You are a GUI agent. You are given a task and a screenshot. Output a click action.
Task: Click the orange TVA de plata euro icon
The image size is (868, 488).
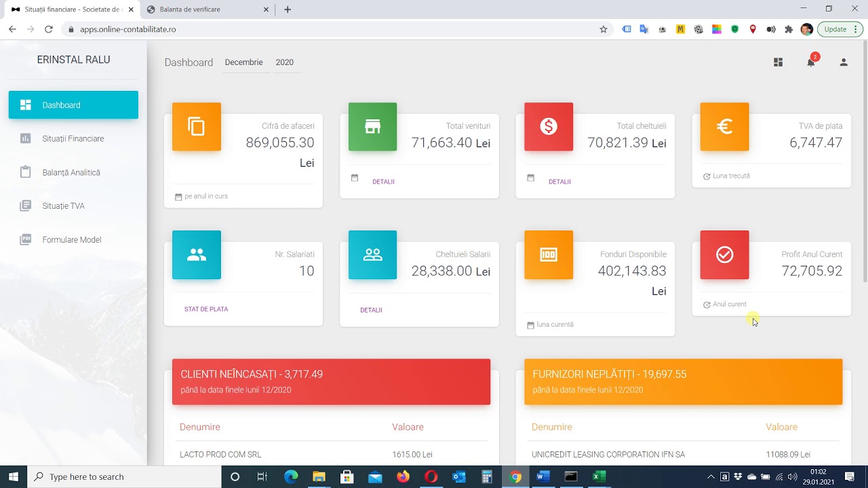724,127
